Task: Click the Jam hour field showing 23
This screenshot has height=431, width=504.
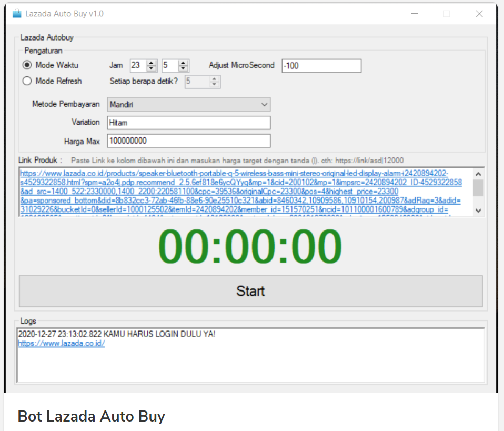Action: pyautogui.click(x=138, y=66)
